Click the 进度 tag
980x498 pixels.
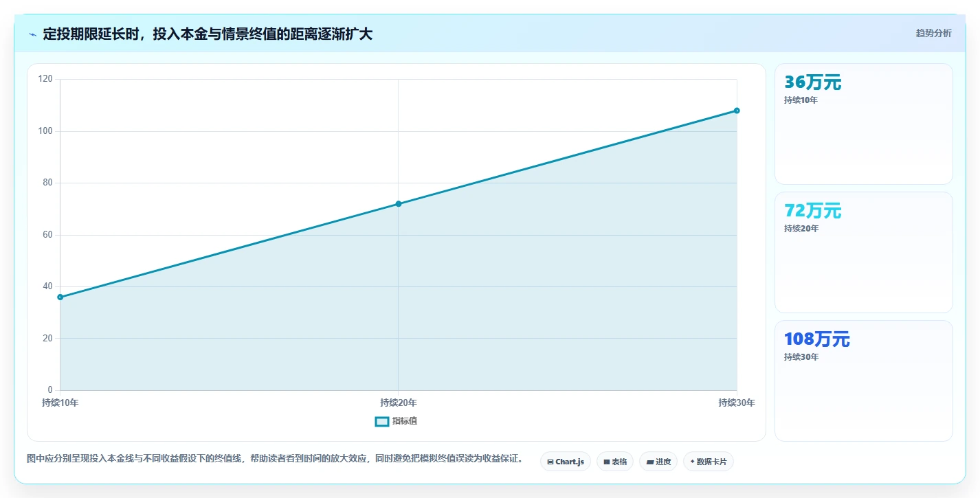tap(658, 462)
